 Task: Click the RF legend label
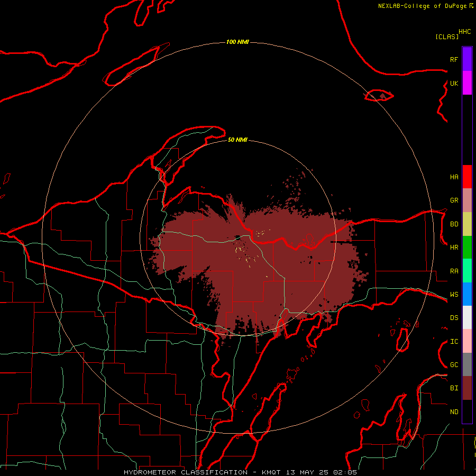[x=454, y=59]
